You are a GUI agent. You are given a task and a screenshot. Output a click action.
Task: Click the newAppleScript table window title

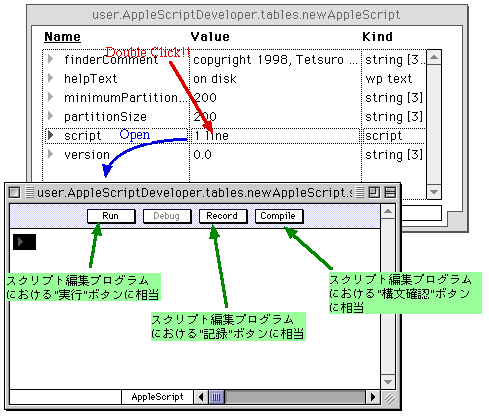coord(246,15)
